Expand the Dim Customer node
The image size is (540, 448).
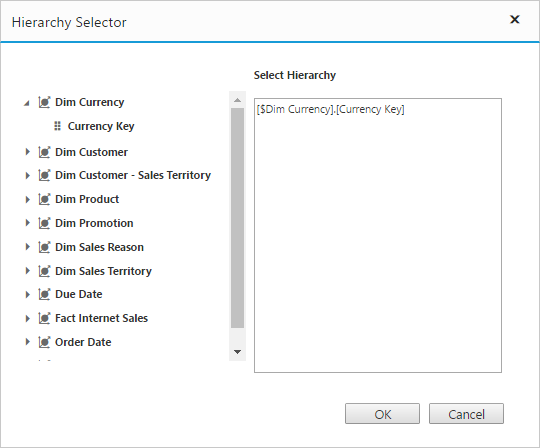[x=28, y=152]
